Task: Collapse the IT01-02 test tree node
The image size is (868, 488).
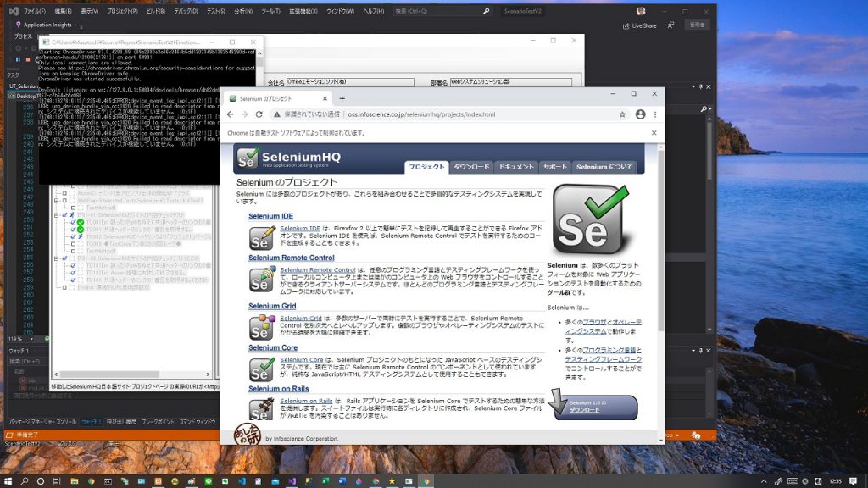Action: (56, 258)
